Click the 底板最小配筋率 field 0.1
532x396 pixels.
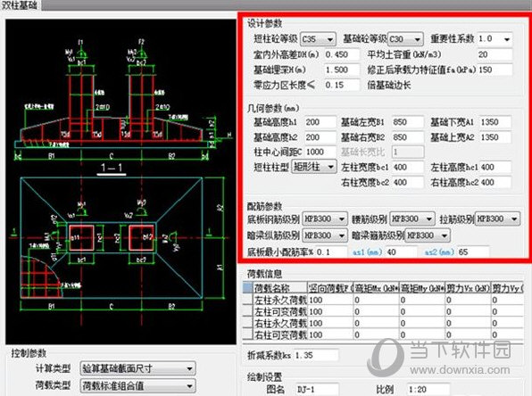tap(331, 252)
